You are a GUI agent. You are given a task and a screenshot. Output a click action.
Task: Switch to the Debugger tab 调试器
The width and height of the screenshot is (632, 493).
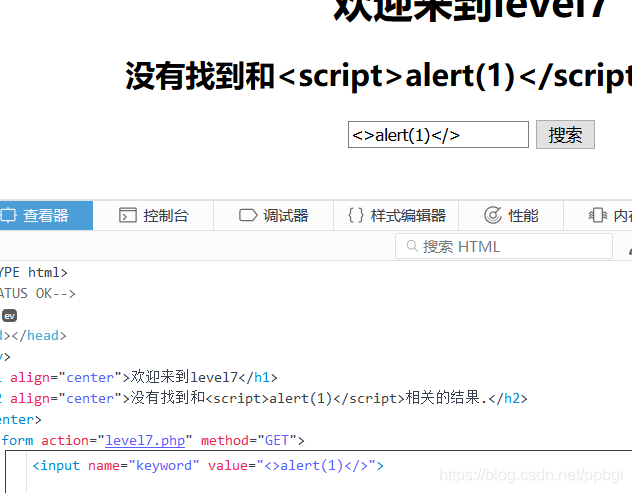coord(273,215)
